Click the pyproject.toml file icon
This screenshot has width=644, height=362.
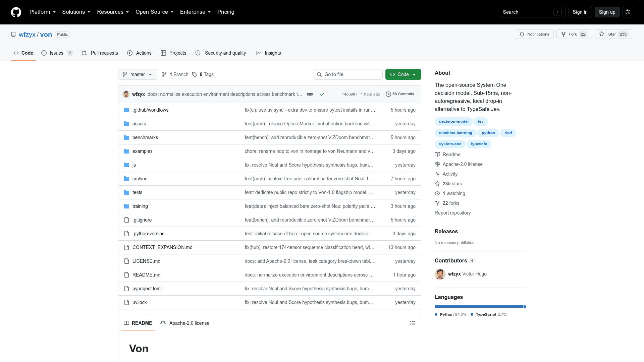126,289
